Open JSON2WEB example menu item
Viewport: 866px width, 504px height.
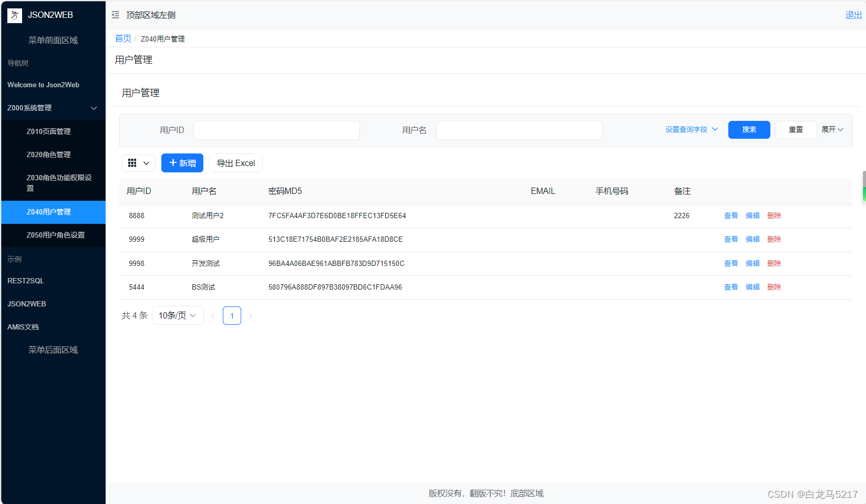[53, 304]
